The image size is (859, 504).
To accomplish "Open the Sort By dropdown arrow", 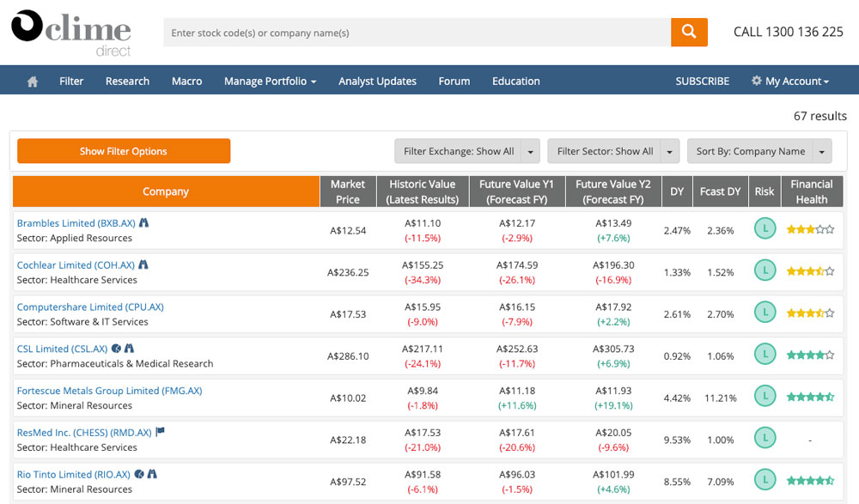I will tap(822, 151).
